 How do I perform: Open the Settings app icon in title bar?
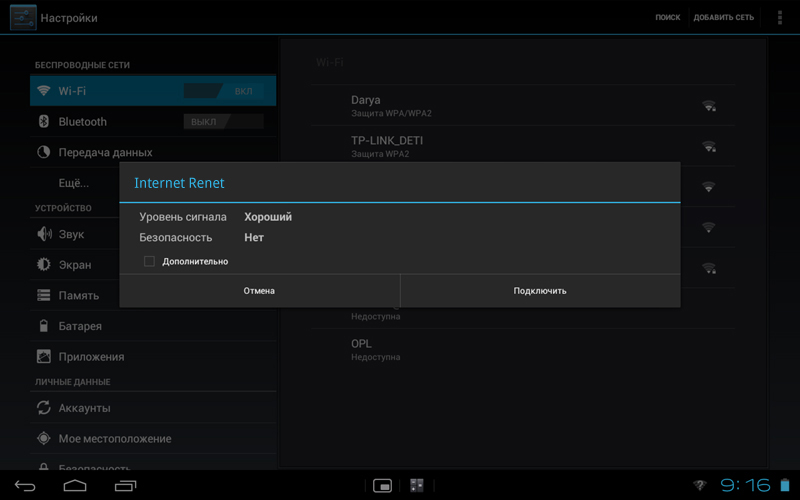pos(23,17)
